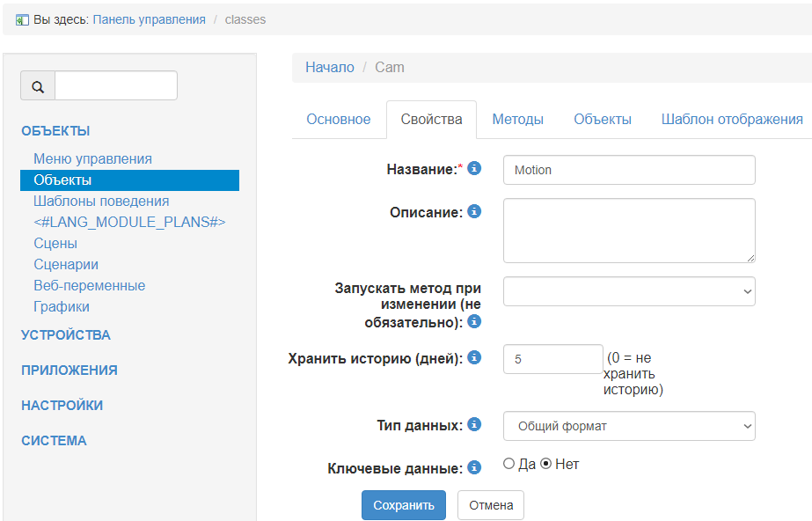812x521 pixels.
Task: Open the info tooltip next to Название
Action: [x=473, y=168]
